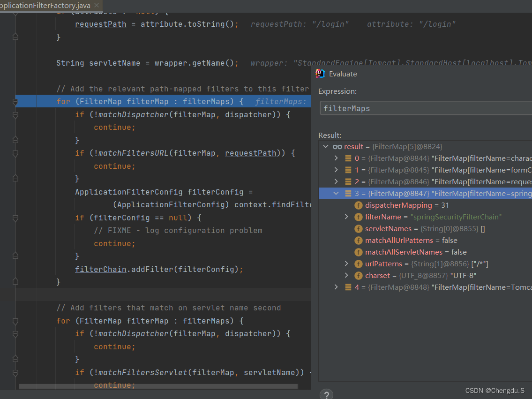Image resolution: width=532 pixels, height=399 pixels.
Task: Click array element icon of entry 1
Action: (348, 170)
